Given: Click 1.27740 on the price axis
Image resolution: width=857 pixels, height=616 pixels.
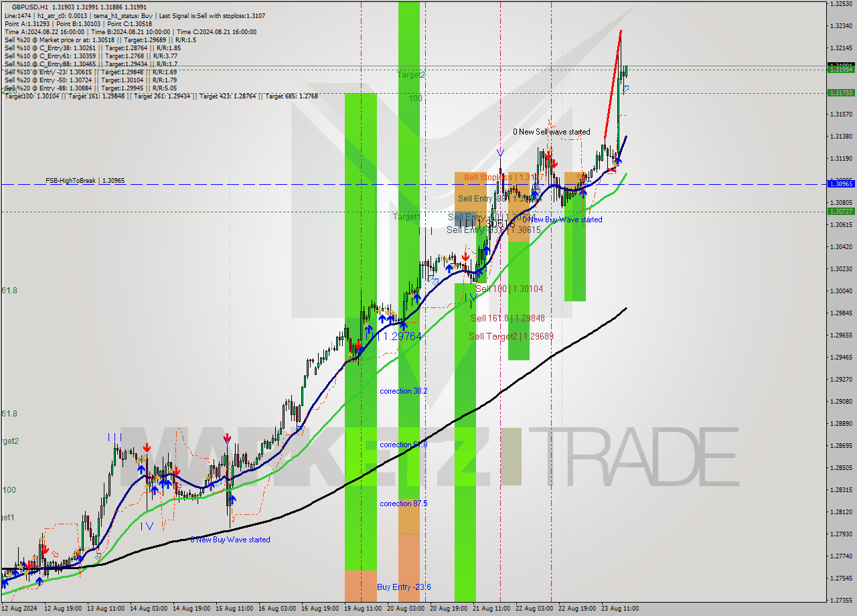Looking at the screenshot, I should [x=841, y=556].
